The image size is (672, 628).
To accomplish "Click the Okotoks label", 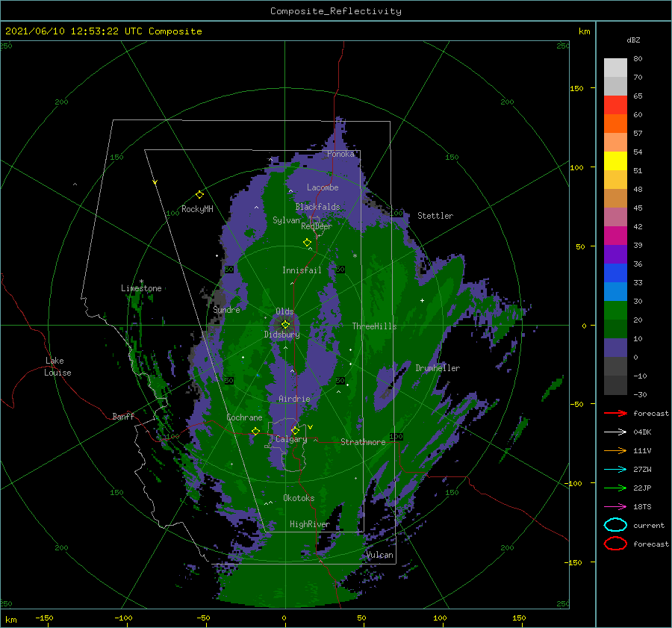I will [x=299, y=498].
